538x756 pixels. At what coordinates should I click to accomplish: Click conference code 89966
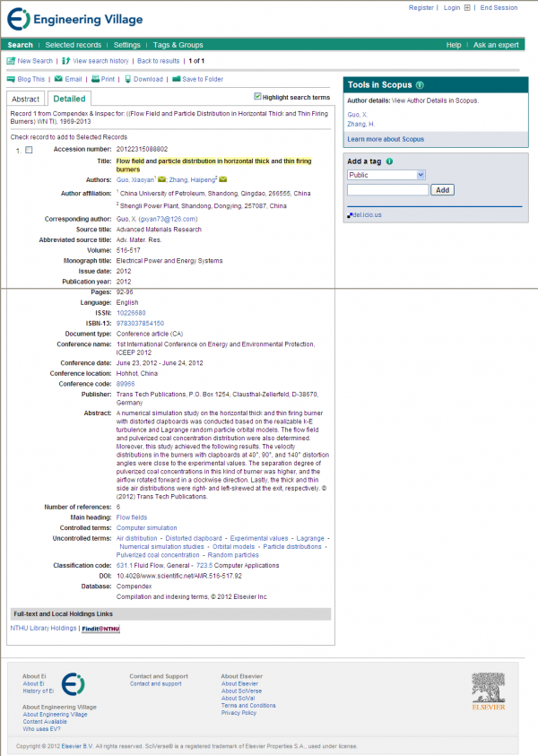coord(126,384)
